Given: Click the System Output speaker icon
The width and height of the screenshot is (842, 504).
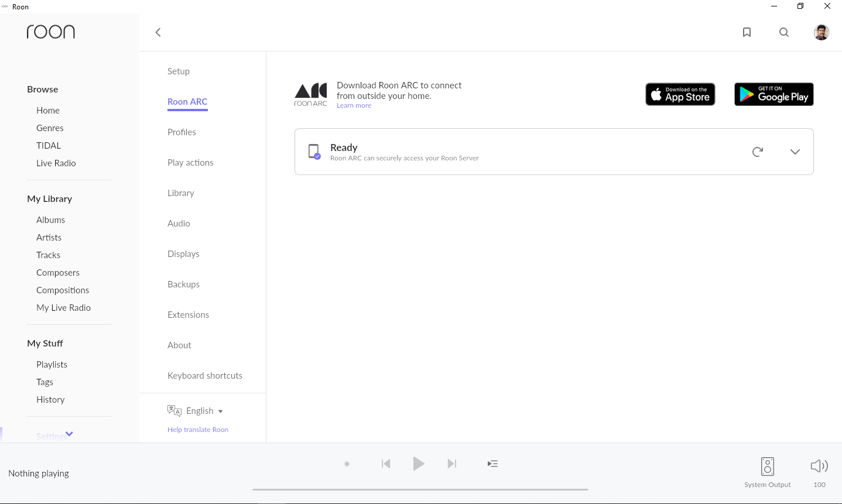Looking at the screenshot, I should (x=767, y=467).
